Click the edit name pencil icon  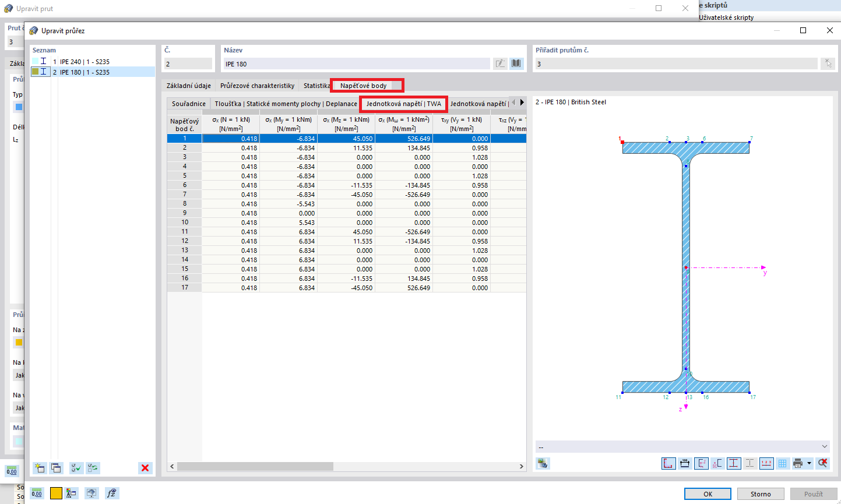[x=500, y=64]
